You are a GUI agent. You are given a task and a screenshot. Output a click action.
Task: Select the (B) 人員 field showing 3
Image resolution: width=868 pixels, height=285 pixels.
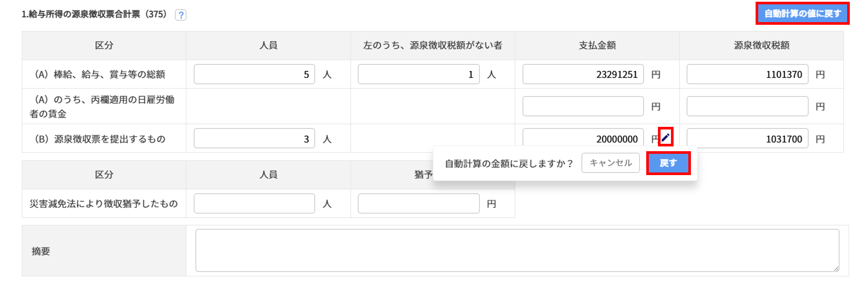click(x=254, y=139)
